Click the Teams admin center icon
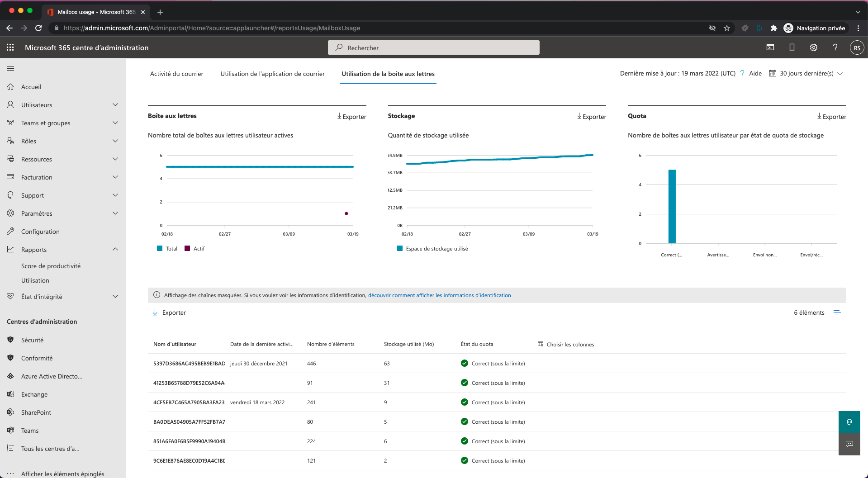868x478 pixels. tap(10, 431)
